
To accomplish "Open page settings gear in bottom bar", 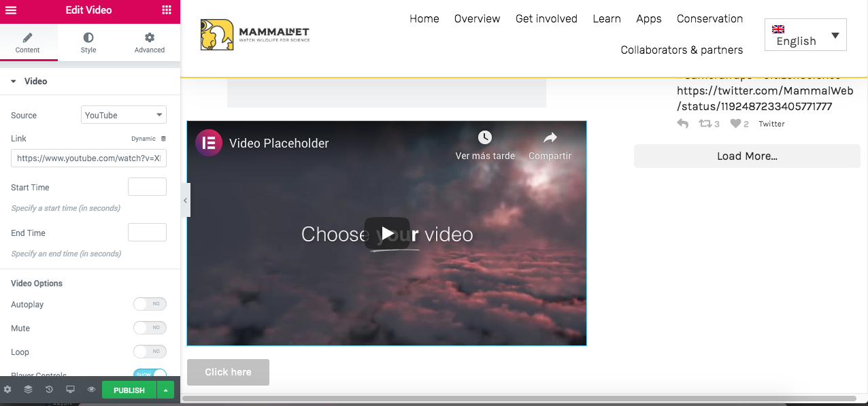I will [7, 390].
